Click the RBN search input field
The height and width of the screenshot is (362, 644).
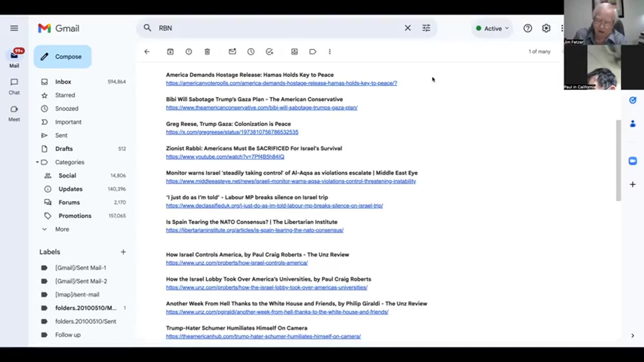click(279, 28)
